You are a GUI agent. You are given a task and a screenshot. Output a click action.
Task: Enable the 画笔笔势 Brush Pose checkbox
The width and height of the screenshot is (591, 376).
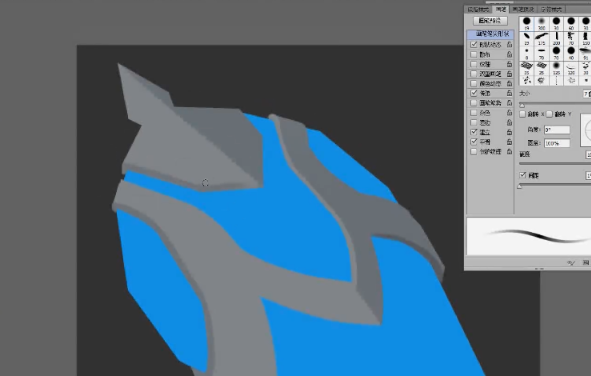[x=474, y=103]
